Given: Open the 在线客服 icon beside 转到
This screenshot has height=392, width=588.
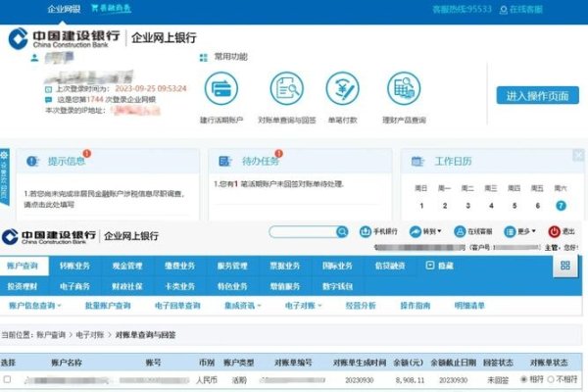Looking at the screenshot, I should tap(460, 232).
